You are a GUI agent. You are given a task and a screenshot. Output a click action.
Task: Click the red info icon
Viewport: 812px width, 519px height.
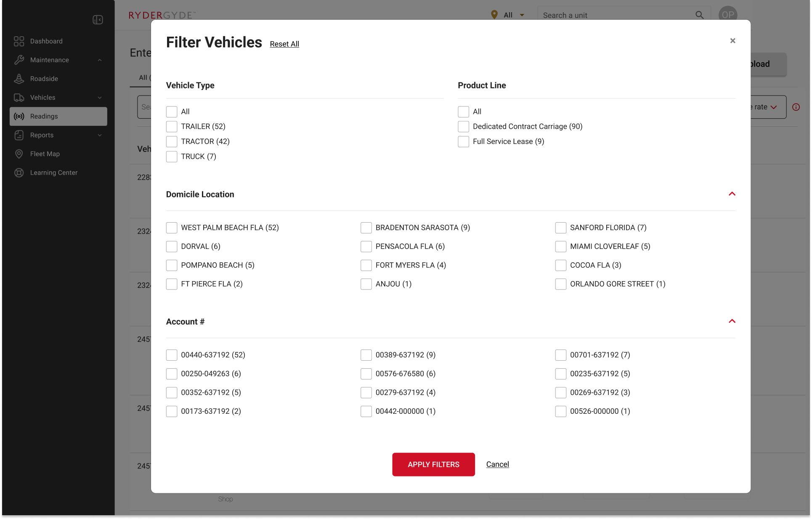click(796, 107)
